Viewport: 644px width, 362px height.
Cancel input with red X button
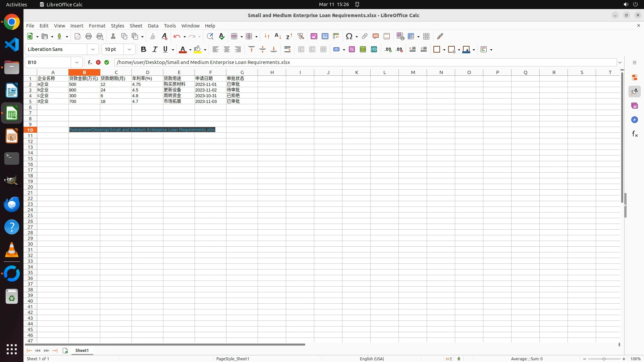point(98,62)
